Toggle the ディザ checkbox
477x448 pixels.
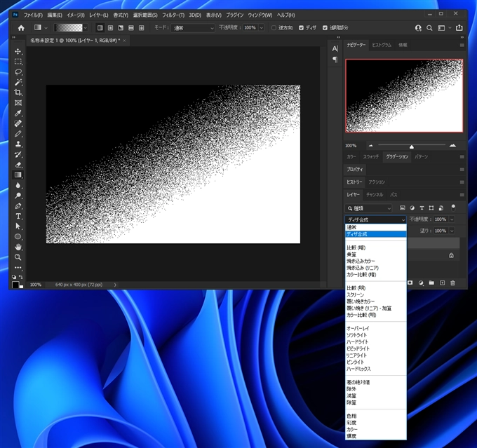[x=301, y=28]
